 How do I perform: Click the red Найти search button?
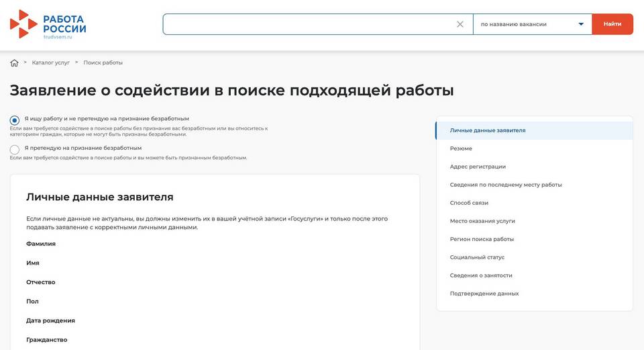pyautogui.click(x=612, y=24)
